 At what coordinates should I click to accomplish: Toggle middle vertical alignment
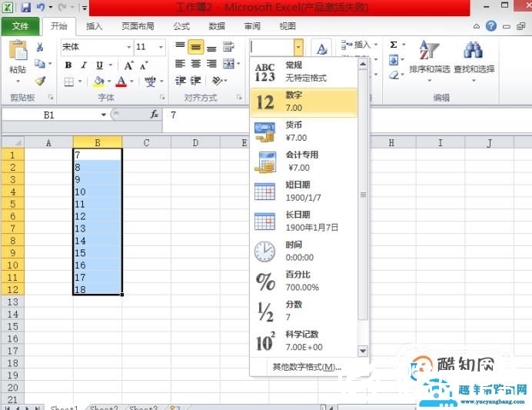click(196, 47)
